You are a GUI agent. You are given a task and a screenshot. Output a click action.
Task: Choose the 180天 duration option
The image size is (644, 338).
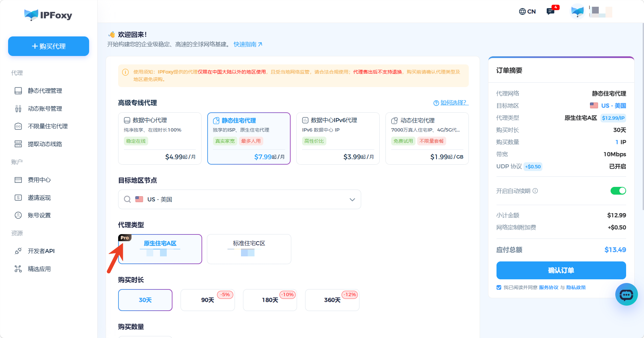point(270,300)
